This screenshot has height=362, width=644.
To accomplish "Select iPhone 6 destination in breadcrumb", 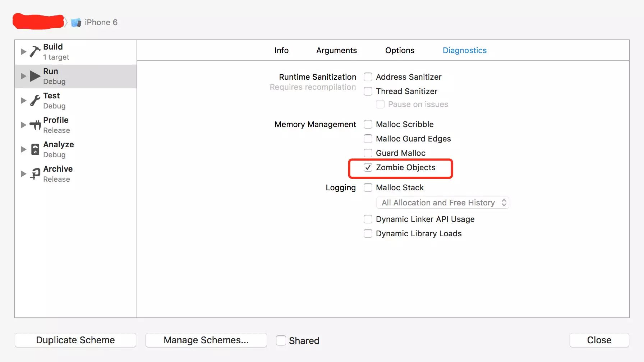I will click(x=101, y=23).
